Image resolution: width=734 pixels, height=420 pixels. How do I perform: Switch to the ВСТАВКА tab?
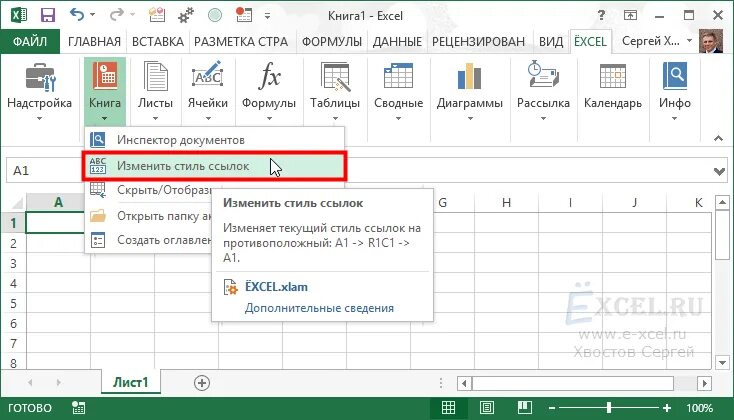pyautogui.click(x=158, y=42)
